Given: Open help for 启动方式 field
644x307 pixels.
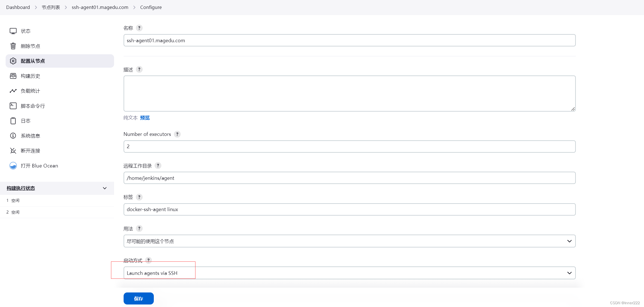Looking at the screenshot, I should (148, 260).
